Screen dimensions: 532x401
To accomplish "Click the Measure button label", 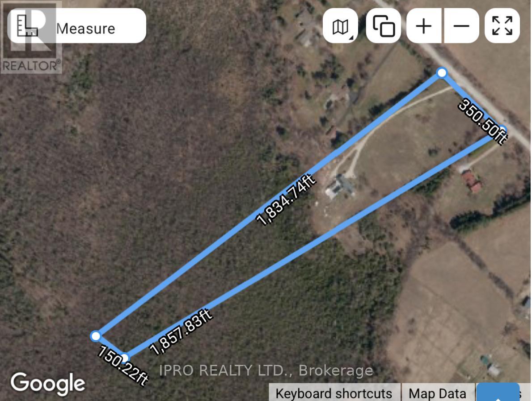I will pos(85,29).
